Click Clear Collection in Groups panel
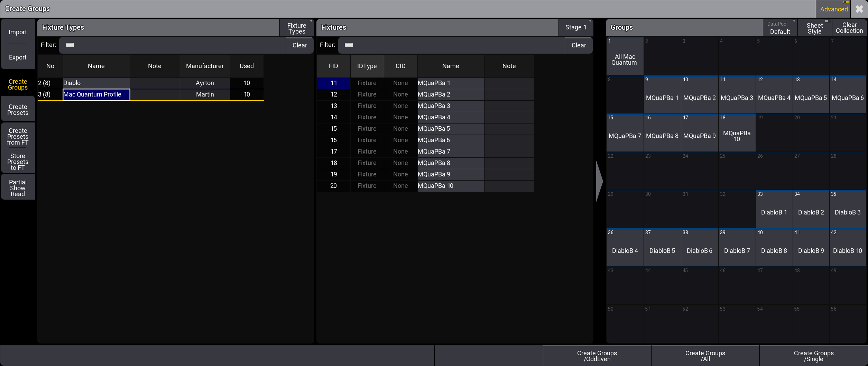 pos(849,28)
